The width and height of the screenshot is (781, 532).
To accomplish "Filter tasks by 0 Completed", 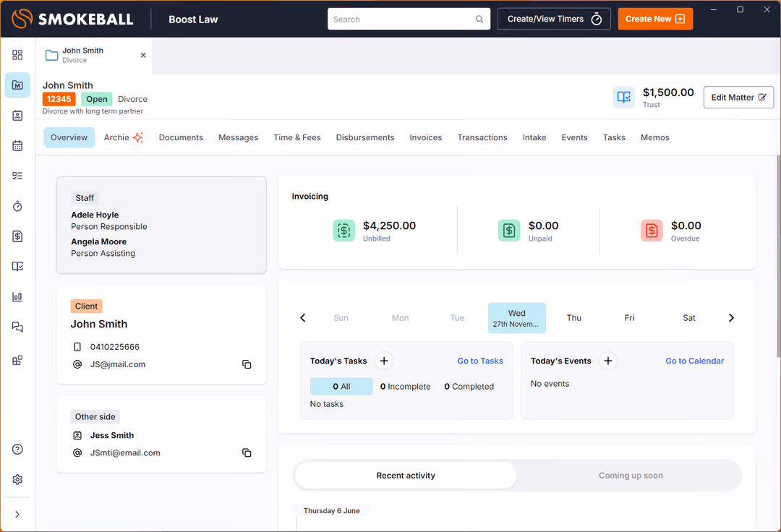I will 469,387.
